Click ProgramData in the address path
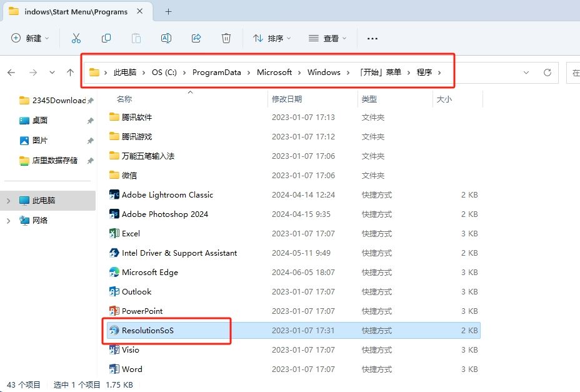This screenshot has height=392, width=580. pos(216,72)
